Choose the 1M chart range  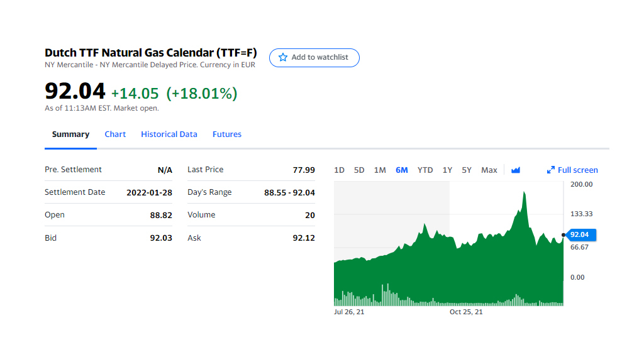[380, 170]
